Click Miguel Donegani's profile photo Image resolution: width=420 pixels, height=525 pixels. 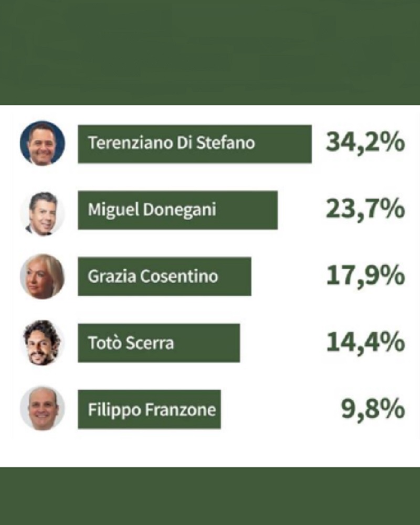[x=43, y=213]
